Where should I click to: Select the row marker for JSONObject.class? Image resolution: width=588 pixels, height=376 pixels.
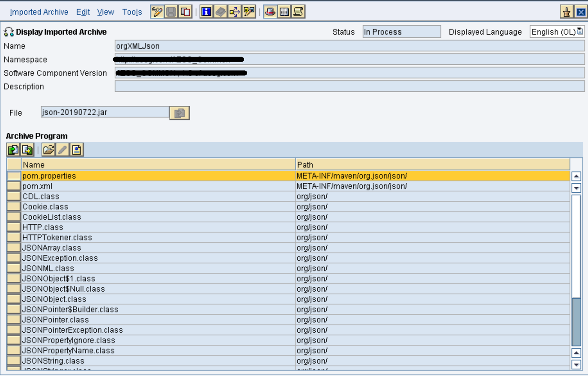(x=14, y=299)
